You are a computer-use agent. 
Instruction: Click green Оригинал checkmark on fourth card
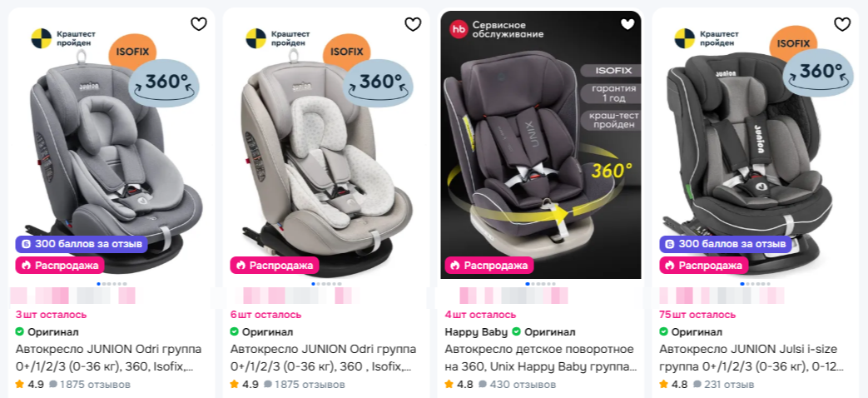click(664, 332)
